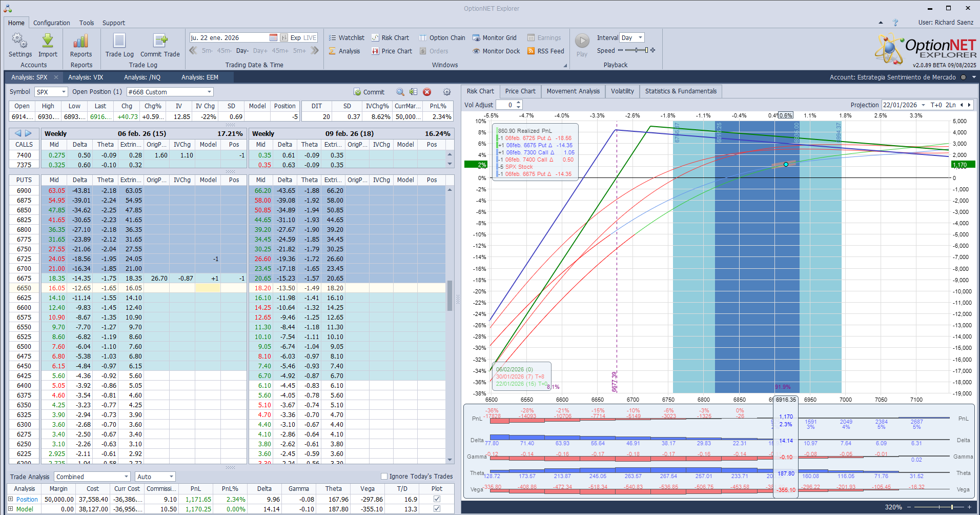980x515 pixels.
Task: Open the Monitor Grid window
Action: point(494,37)
